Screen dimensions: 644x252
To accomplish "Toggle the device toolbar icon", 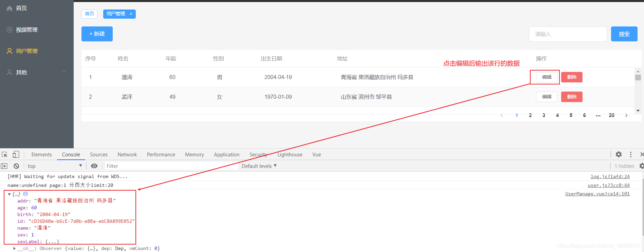I will (16, 155).
